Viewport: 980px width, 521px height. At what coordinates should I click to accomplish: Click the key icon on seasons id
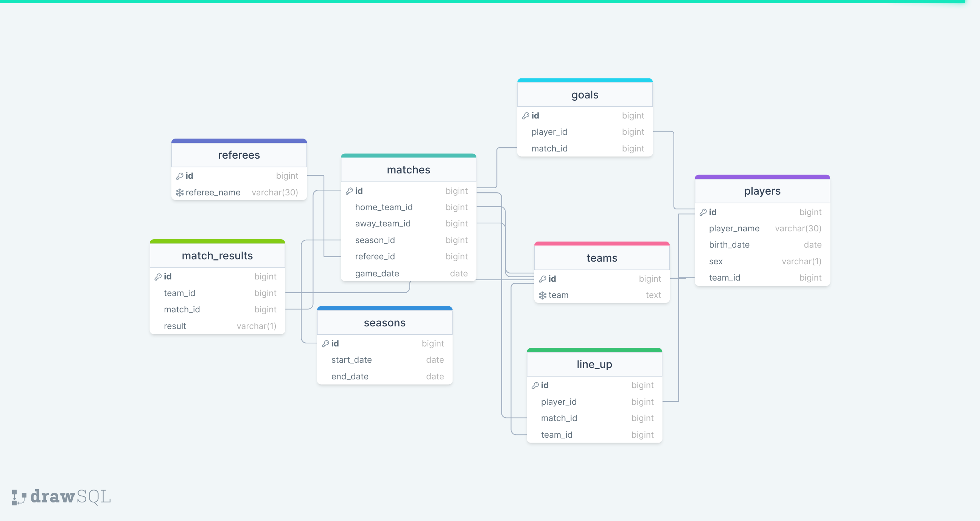pos(326,343)
